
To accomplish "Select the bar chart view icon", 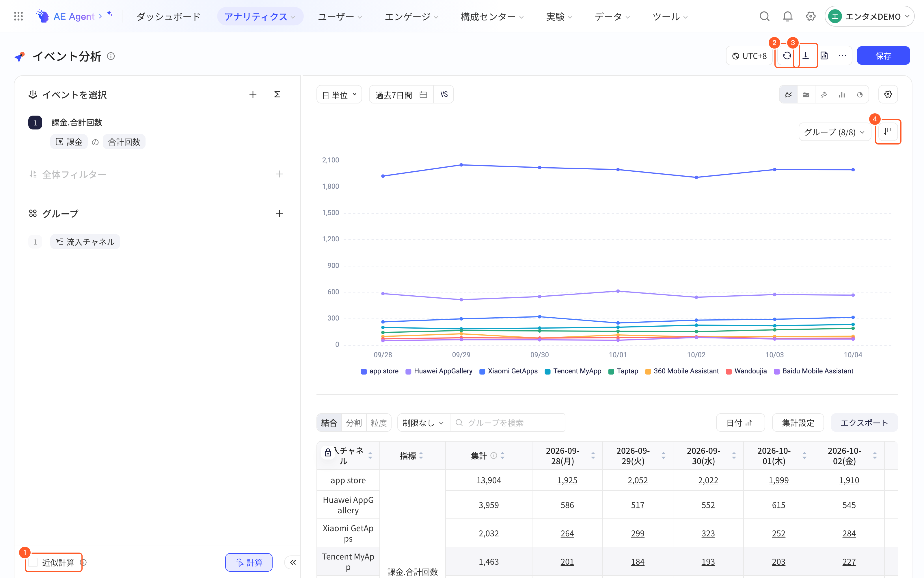I will (x=842, y=95).
